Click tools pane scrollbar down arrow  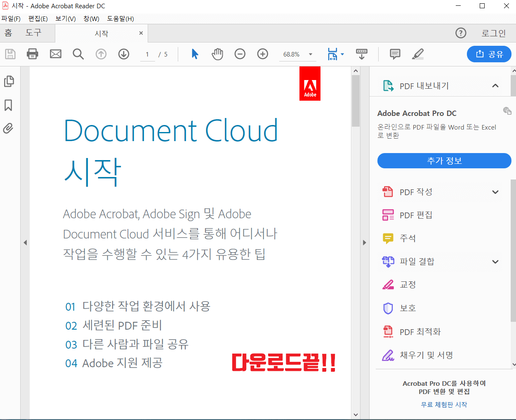[x=513, y=364]
